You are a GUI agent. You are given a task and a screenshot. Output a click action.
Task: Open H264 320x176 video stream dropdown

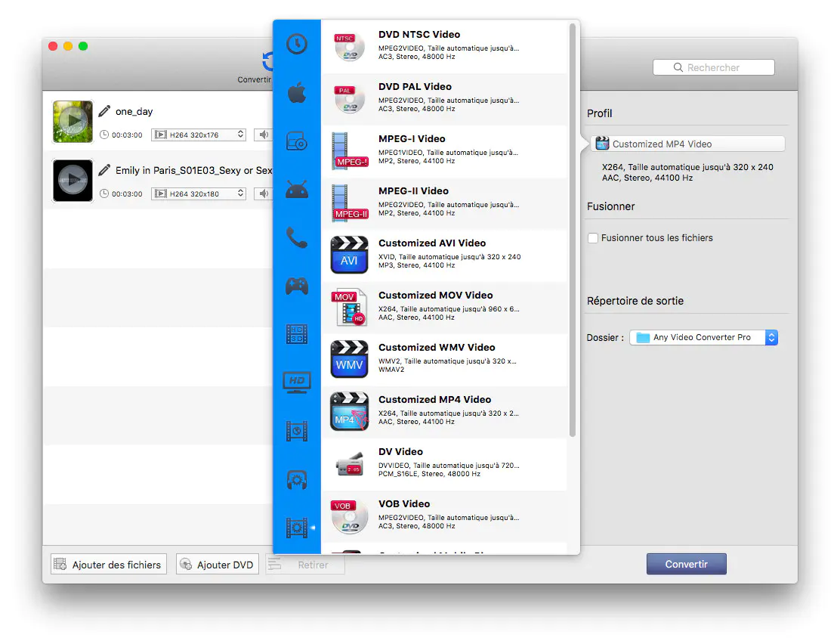click(199, 135)
